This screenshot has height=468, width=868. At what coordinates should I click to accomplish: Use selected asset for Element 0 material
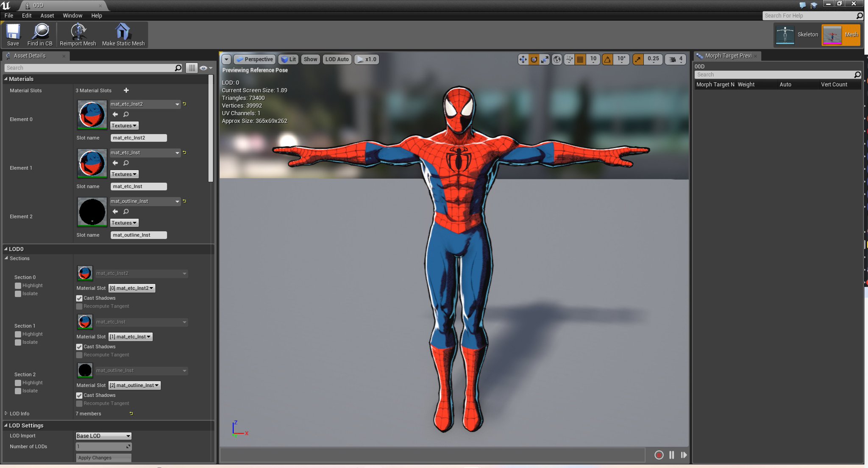[115, 114]
